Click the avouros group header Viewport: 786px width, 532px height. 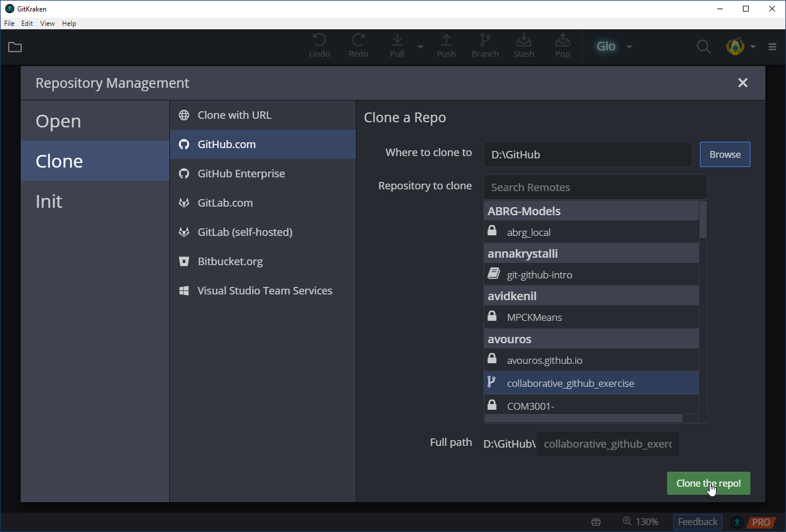(x=591, y=339)
